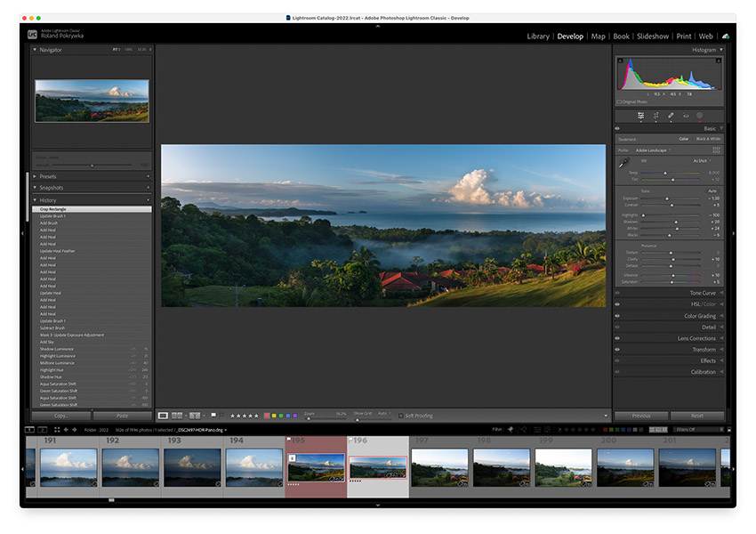Select the Healing tool icon

(x=671, y=116)
